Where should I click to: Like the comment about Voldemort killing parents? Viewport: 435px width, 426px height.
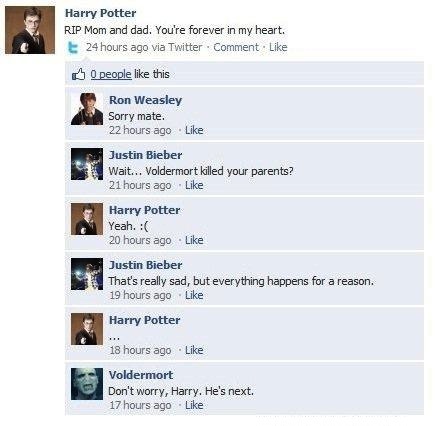click(194, 185)
